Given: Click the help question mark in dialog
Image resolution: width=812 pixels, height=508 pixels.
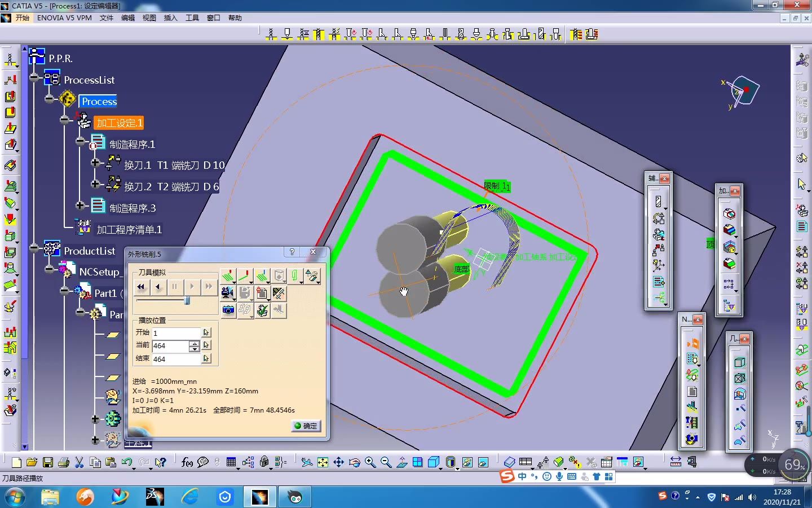Looking at the screenshot, I should pyautogui.click(x=292, y=252).
